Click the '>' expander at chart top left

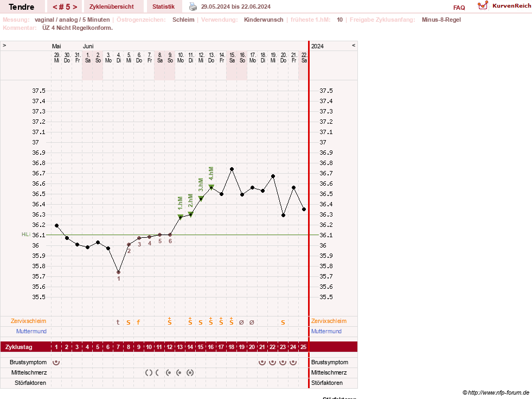point(4,45)
